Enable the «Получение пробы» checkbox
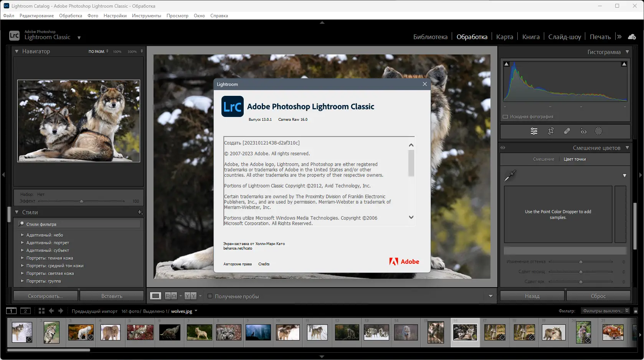The image size is (644, 360). pyautogui.click(x=210, y=296)
